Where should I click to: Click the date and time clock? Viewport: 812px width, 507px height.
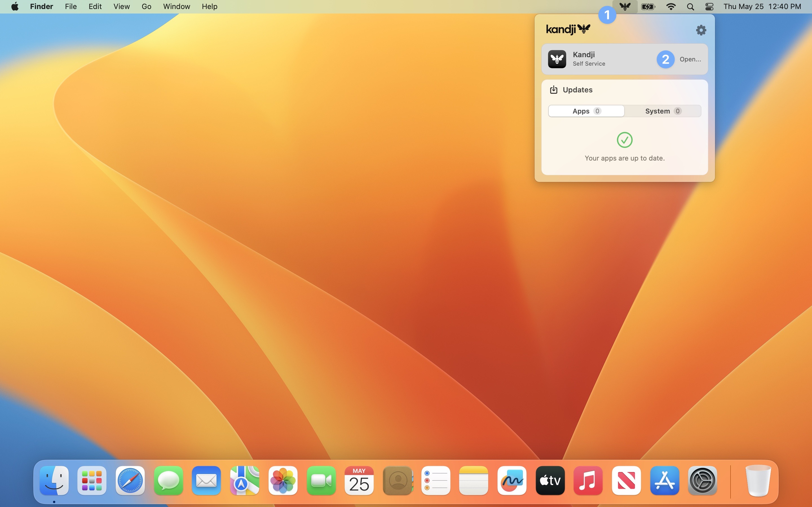tap(762, 6)
